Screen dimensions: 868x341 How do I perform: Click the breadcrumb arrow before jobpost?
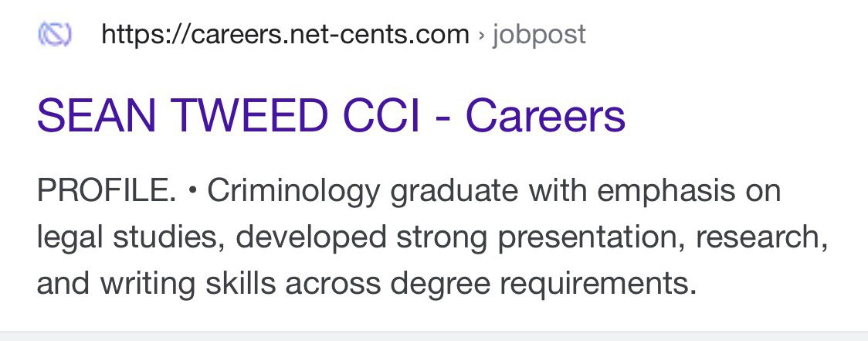click(x=480, y=36)
